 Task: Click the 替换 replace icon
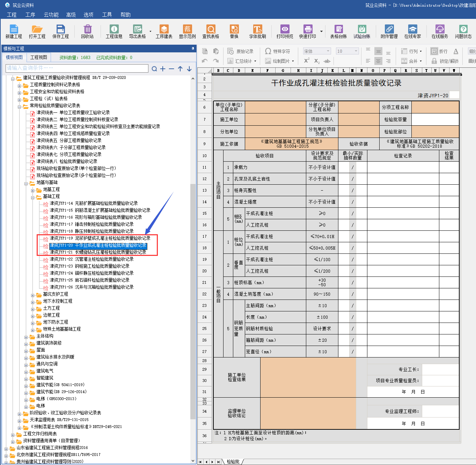(x=234, y=31)
